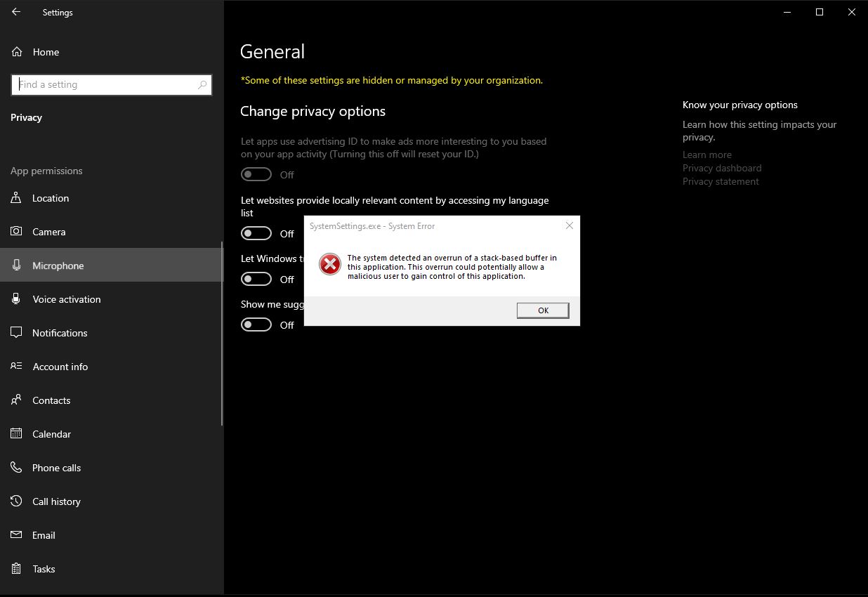Select Microphone in the sidebar
This screenshot has width=868, height=597.
pyautogui.click(x=112, y=265)
